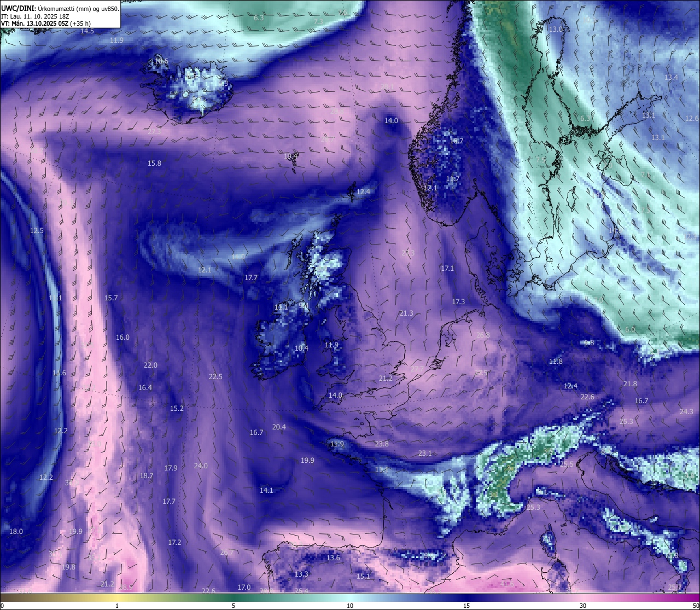The width and height of the screenshot is (700, 610).
Task: Click the 'VT: Mán. 13.10.2025 05Z' line
Action: tap(34, 24)
